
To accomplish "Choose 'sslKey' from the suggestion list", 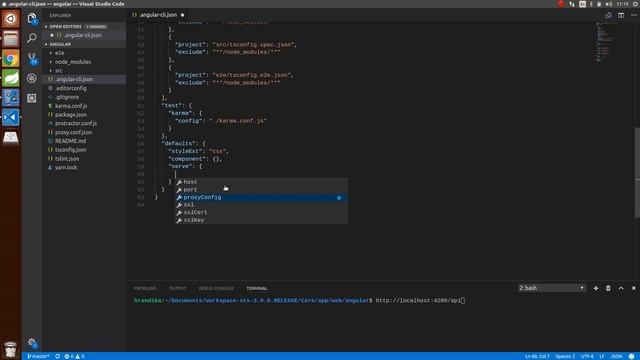I will point(261,220).
